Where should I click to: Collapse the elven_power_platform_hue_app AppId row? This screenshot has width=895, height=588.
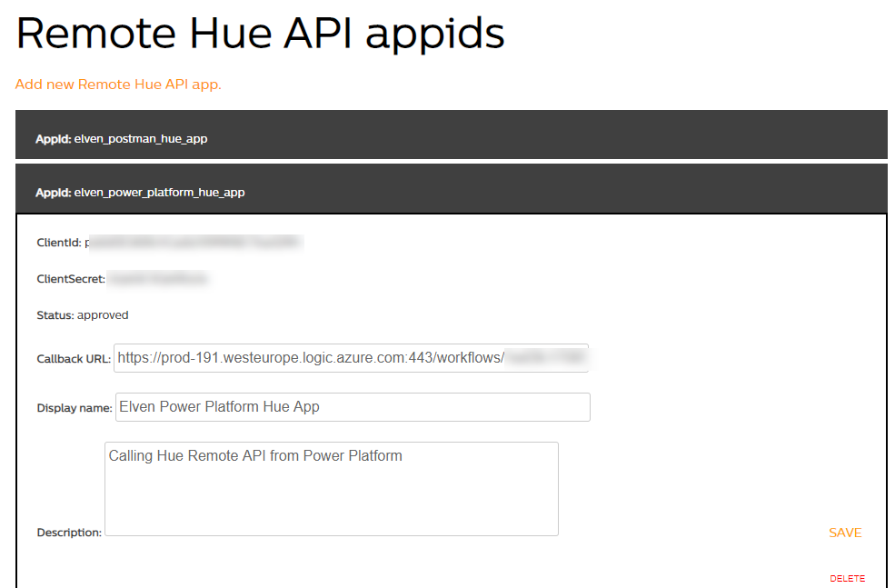(451, 189)
